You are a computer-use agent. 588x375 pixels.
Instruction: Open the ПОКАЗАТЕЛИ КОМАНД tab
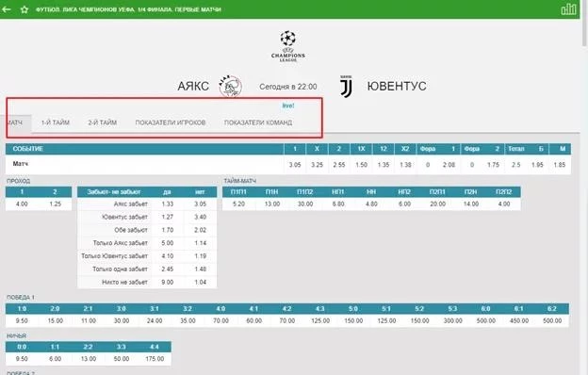[x=258, y=122]
